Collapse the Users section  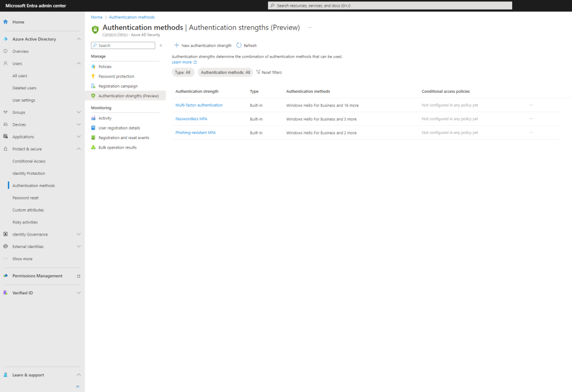click(x=79, y=63)
